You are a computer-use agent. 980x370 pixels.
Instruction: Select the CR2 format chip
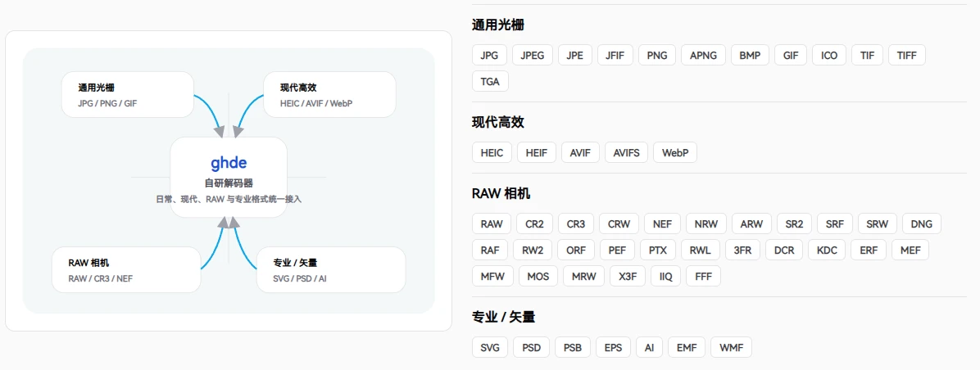coord(534,223)
